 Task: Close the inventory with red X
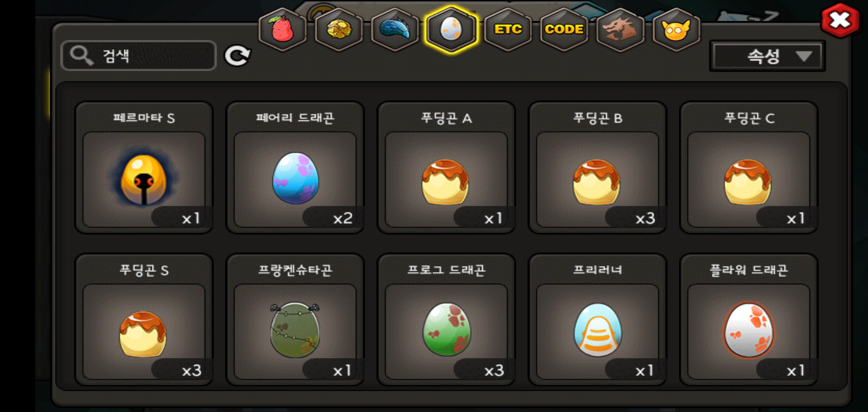[x=840, y=20]
